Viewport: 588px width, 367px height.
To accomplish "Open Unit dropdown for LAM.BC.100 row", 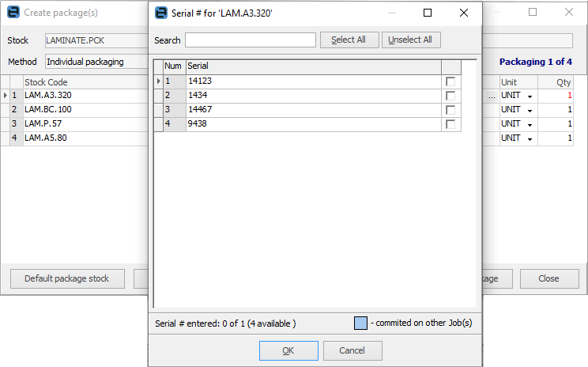I will (x=530, y=110).
